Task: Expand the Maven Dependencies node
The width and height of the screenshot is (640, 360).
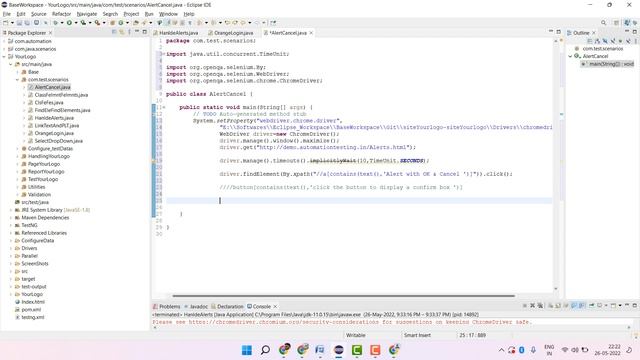Action: [11, 218]
